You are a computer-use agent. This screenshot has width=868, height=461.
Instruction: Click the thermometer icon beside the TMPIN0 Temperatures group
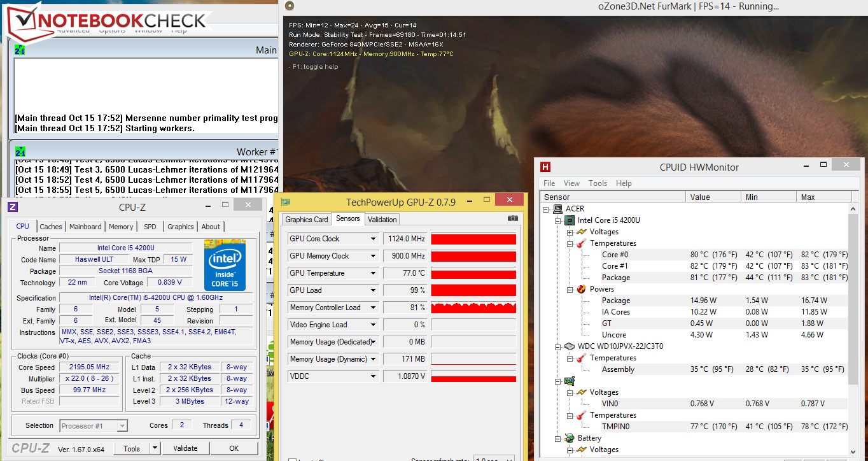[582, 415]
